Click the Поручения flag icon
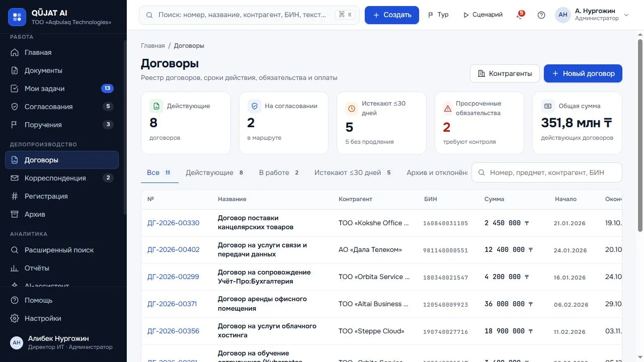 [x=15, y=125]
